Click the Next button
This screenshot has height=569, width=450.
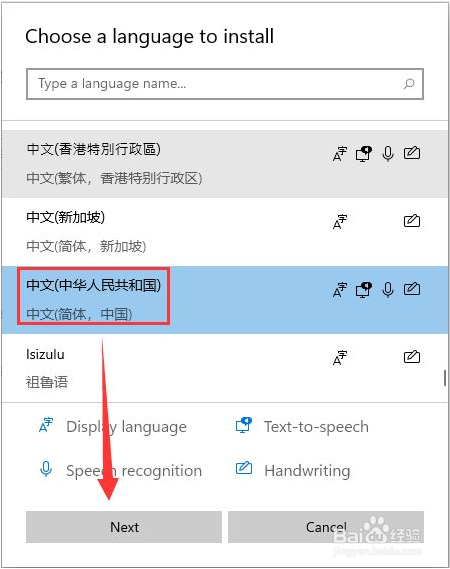coord(124,527)
